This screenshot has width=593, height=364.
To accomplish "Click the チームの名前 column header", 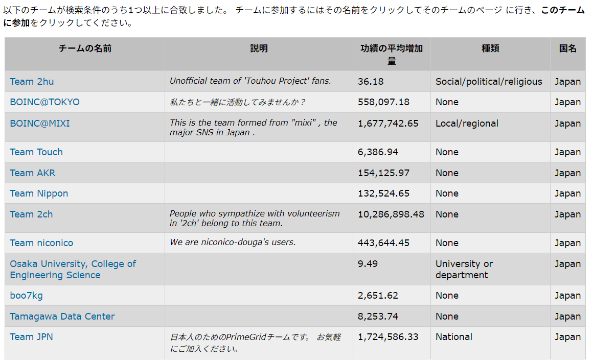I will pos(84,48).
